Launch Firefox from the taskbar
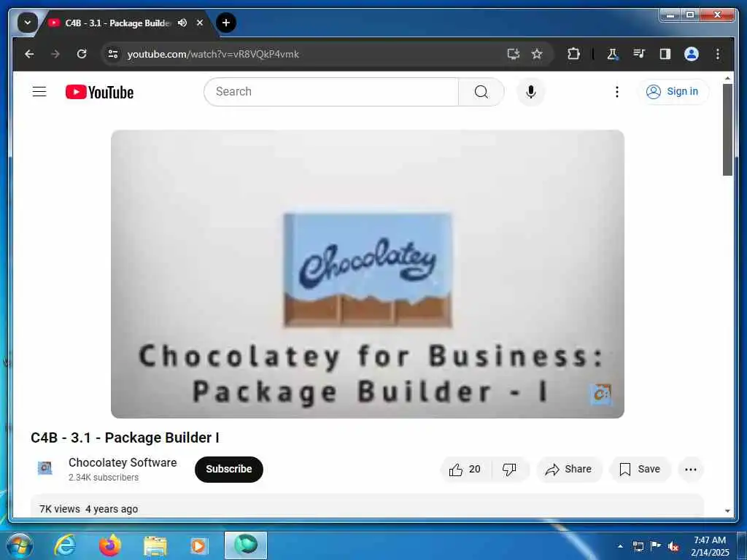This screenshot has height=560, width=747. 110,545
